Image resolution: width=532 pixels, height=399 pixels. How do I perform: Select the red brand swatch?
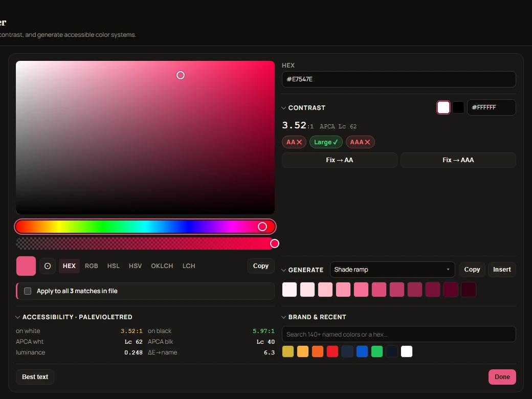click(x=332, y=351)
